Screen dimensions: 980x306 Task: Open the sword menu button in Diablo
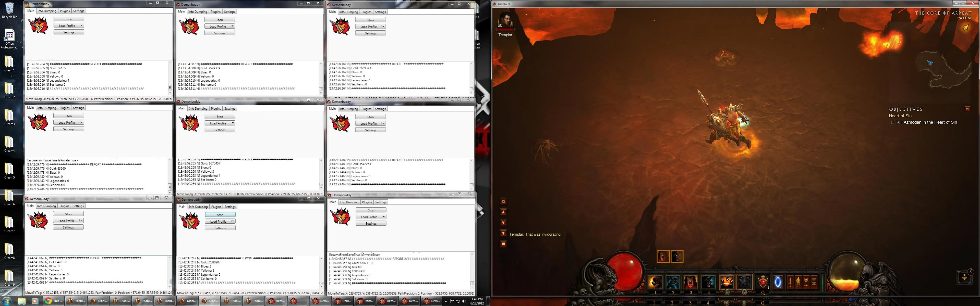coord(790,283)
